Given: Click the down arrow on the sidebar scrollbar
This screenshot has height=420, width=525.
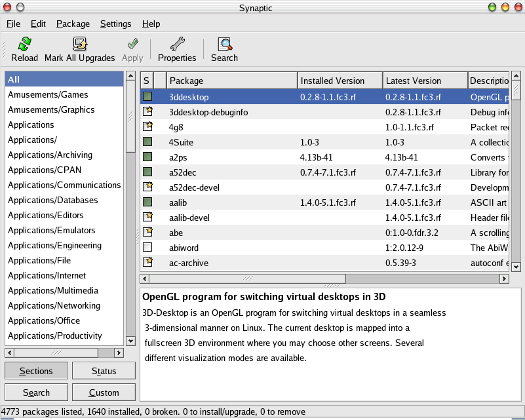Looking at the screenshot, I should point(130,340).
